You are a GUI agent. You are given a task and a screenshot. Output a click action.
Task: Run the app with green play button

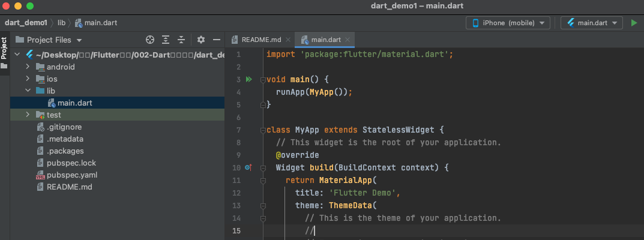tap(634, 23)
